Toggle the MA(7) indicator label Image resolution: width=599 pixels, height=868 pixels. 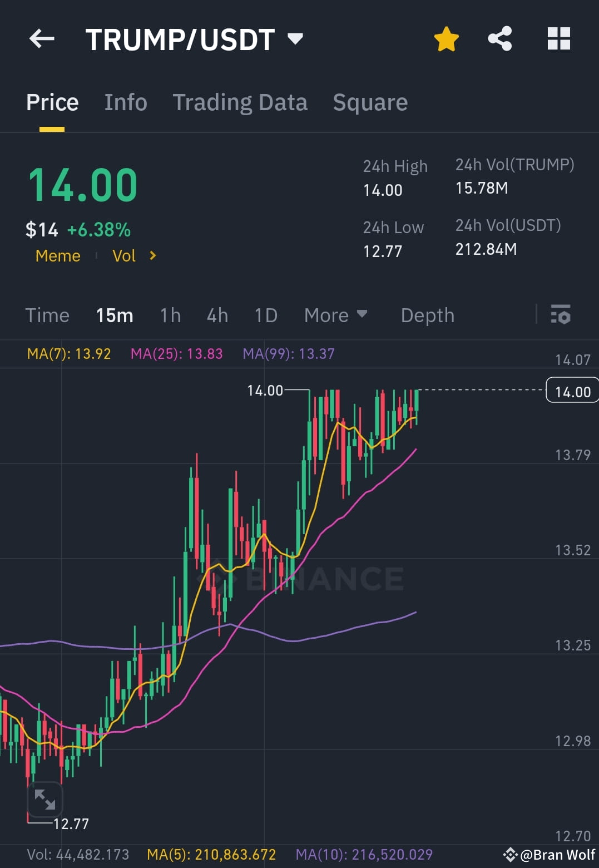pyautogui.click(x=68, y=354)
